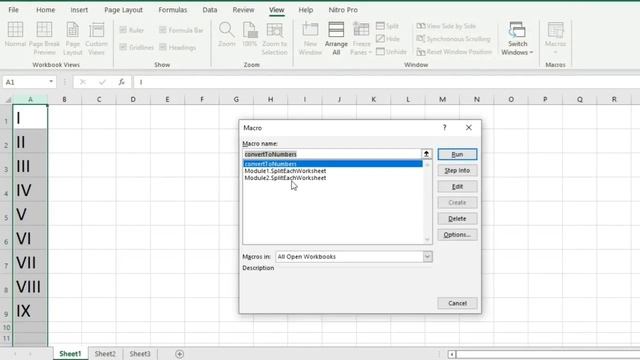Click Zoom to Selection

point(274,39)
